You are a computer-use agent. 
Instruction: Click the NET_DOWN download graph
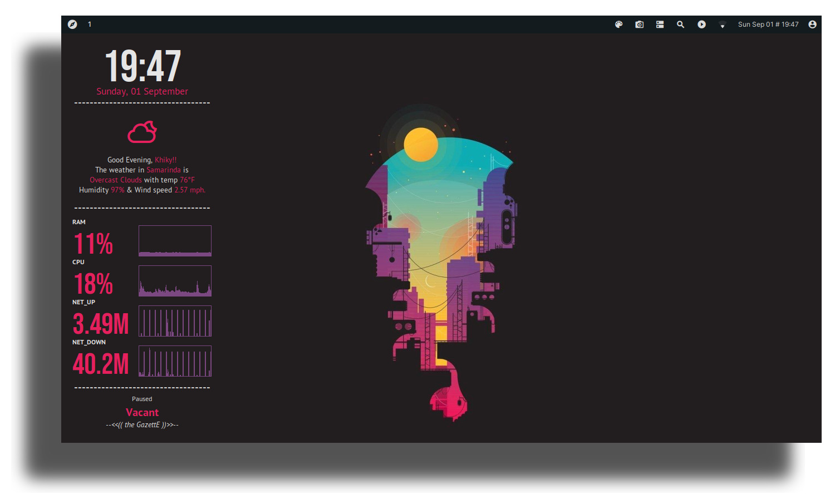tap(175, 361)
